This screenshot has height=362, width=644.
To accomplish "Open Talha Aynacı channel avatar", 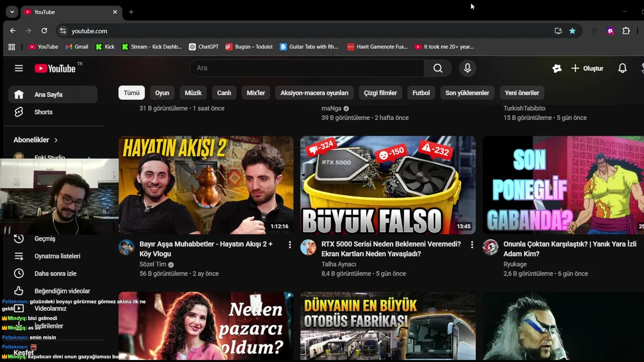I will click(x=308, y=247).
